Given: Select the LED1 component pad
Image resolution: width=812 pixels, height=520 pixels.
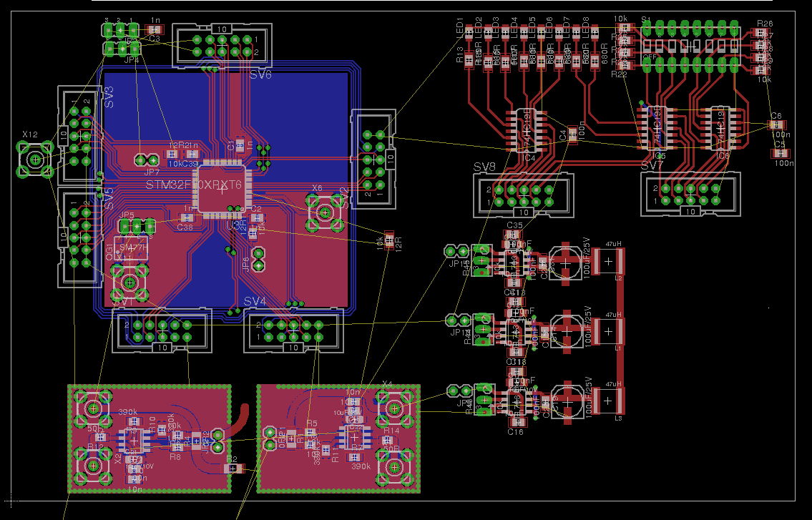Looking at the screenshot, I should pyautogui.click(x=469, y=34).
